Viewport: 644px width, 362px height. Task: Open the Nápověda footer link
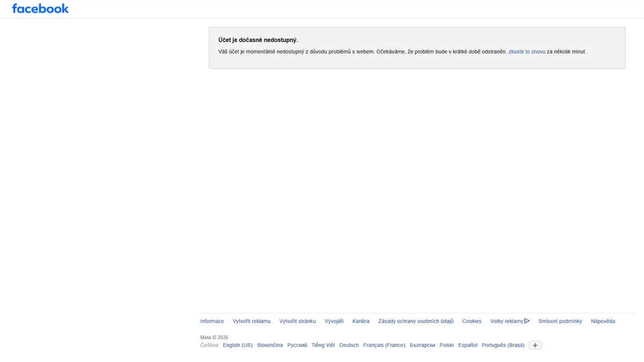603,321
